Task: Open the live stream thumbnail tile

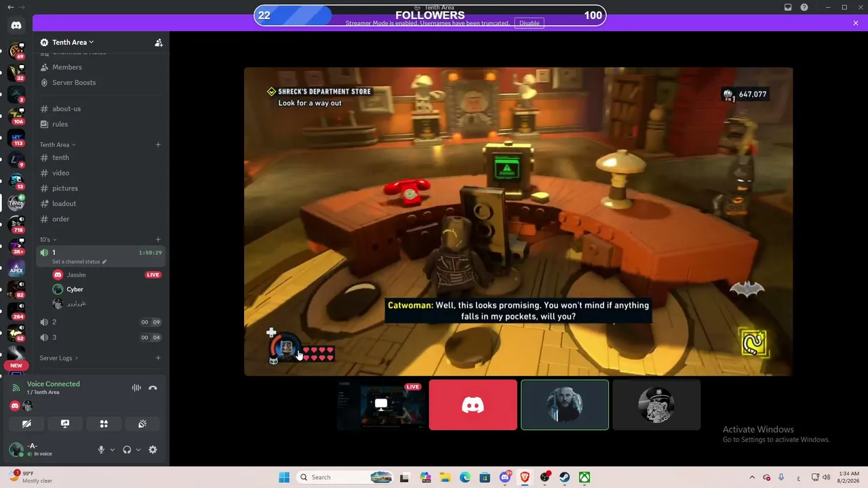Action: (x=381, y=405)
